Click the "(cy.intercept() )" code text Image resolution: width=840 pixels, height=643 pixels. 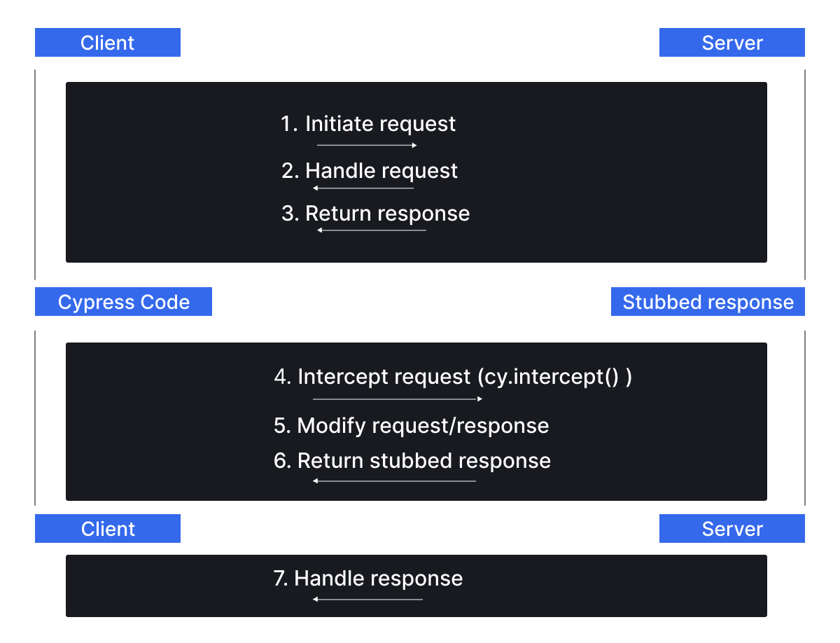click(x=554, y=377)
